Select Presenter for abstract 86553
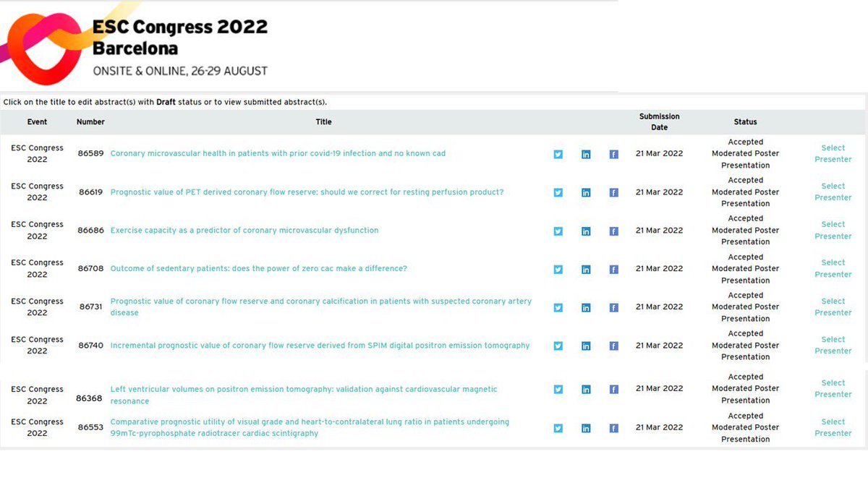868x488 pixels. click(x=833, y=427)
